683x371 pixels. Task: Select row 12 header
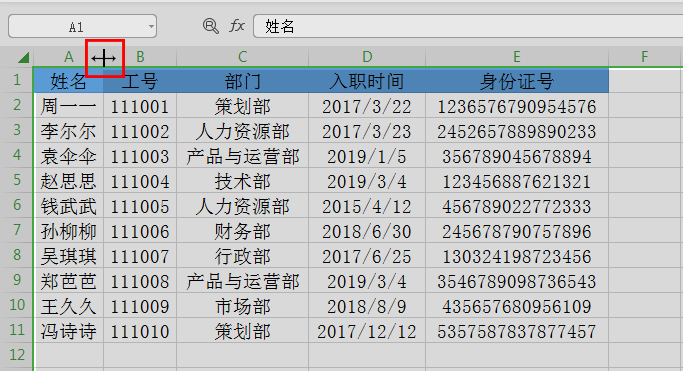(x=17, y=355)
